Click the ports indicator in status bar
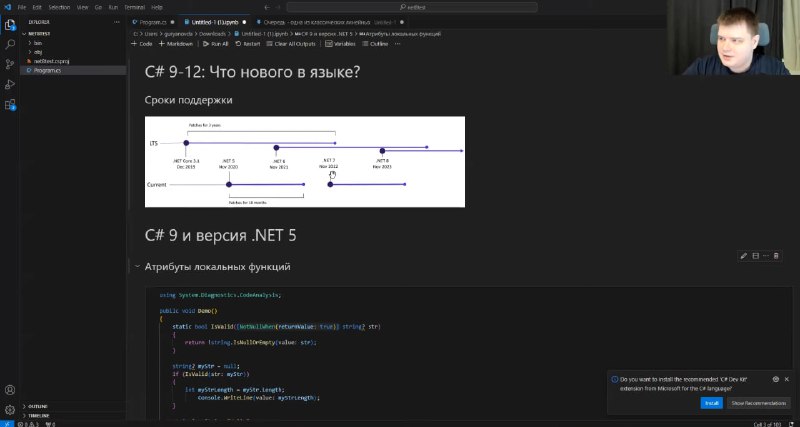 [x=50, y=424]
